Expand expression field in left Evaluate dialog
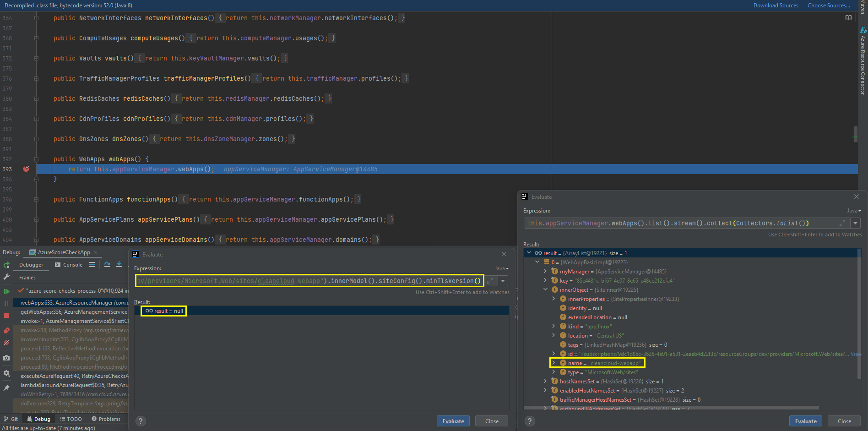Viewport: 868px width, 431px height. coord(489,281)
